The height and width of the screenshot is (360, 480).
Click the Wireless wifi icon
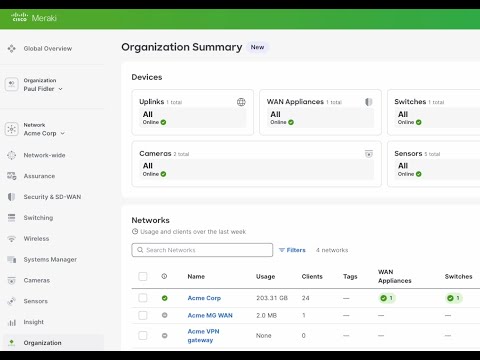(12, 239)
